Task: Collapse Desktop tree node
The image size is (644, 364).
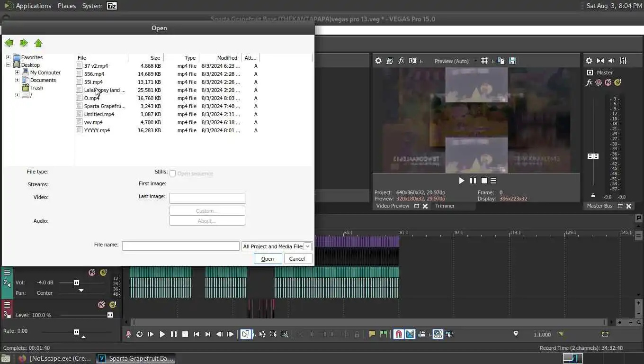Action: (x=8, y=65)
